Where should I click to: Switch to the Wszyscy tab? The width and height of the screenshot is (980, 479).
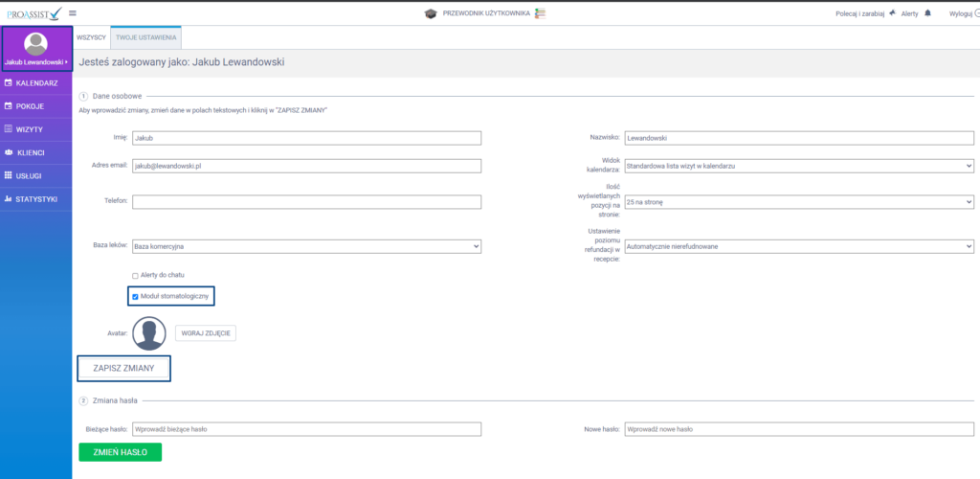click(x=91, y=36)
